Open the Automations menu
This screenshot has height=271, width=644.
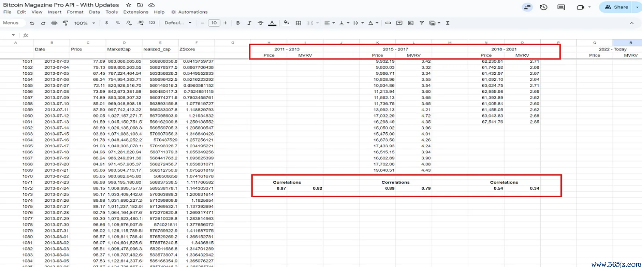click(x=189, y=12)
